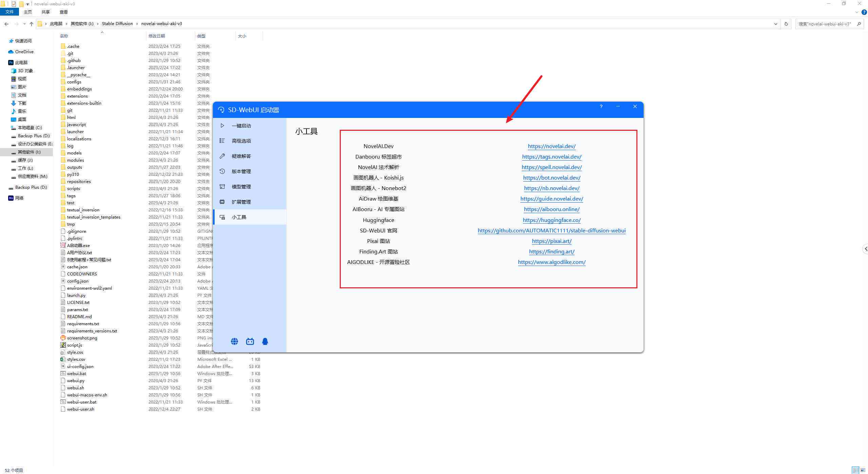This screenshot has height=474, width=868.
Task: Click Stable Diffusion in address path
Action: (x=117, y=24)
